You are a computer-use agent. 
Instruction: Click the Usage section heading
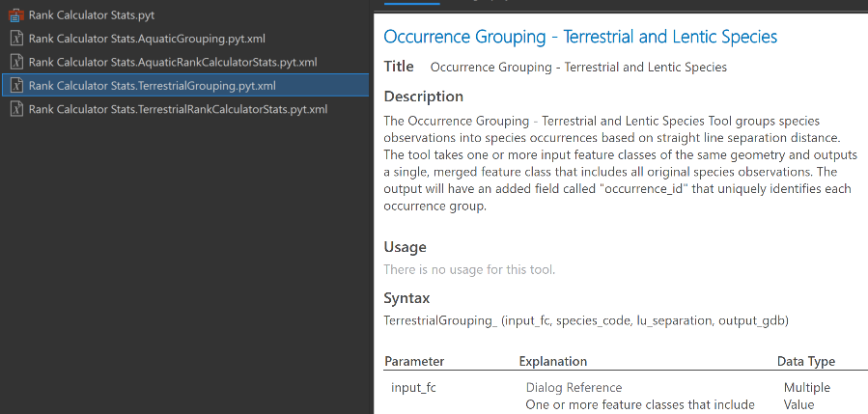(x=406, y=247)
